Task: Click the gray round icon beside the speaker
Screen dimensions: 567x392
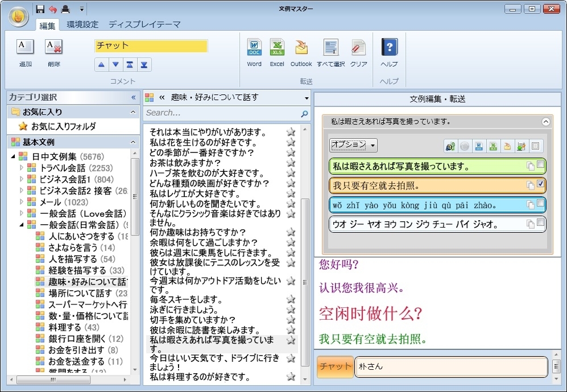Action: (x=465, y=146)
